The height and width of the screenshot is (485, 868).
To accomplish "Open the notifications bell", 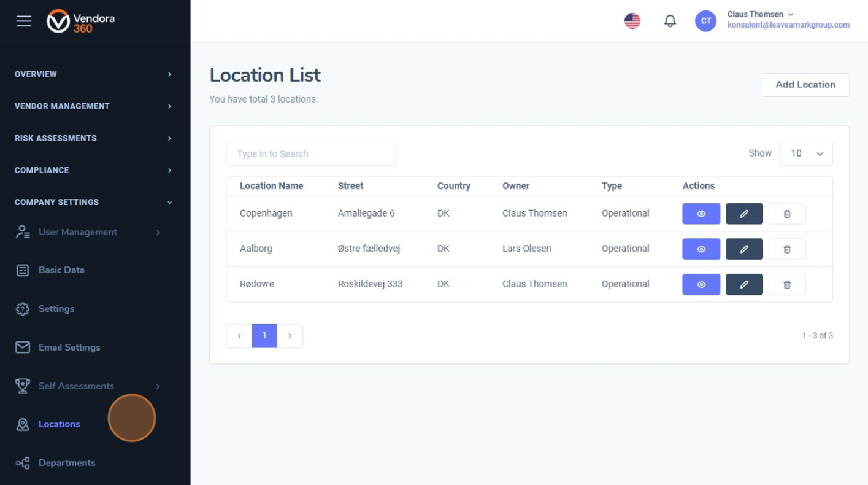I will pos(670,21).
